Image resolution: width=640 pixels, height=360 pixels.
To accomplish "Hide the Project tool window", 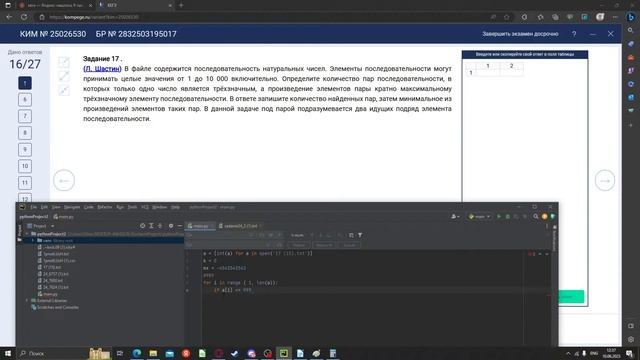I will 180,226.
